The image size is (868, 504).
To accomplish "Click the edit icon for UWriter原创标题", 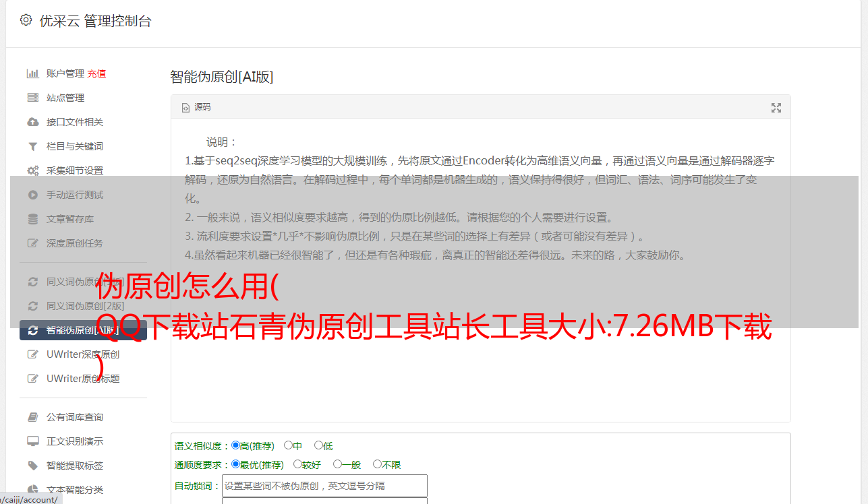I will tap(32, 379).
